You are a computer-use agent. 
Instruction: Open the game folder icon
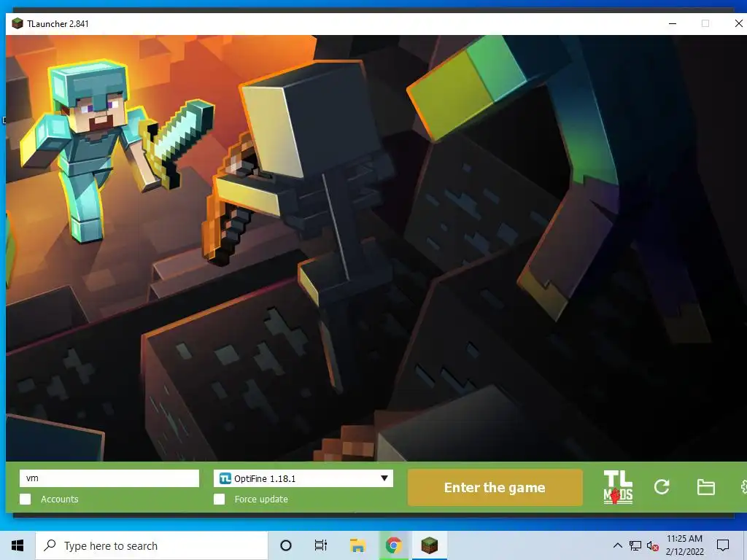coord(705,487)
